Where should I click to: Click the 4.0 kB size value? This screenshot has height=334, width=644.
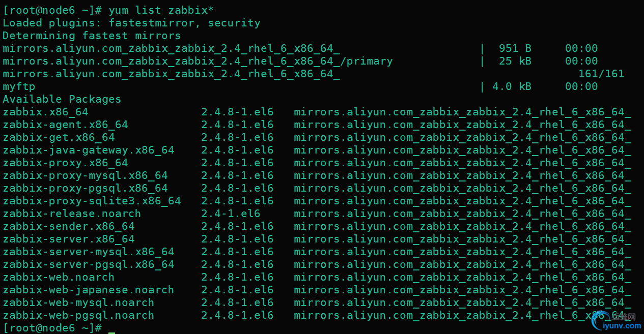[x=512, y=86]
